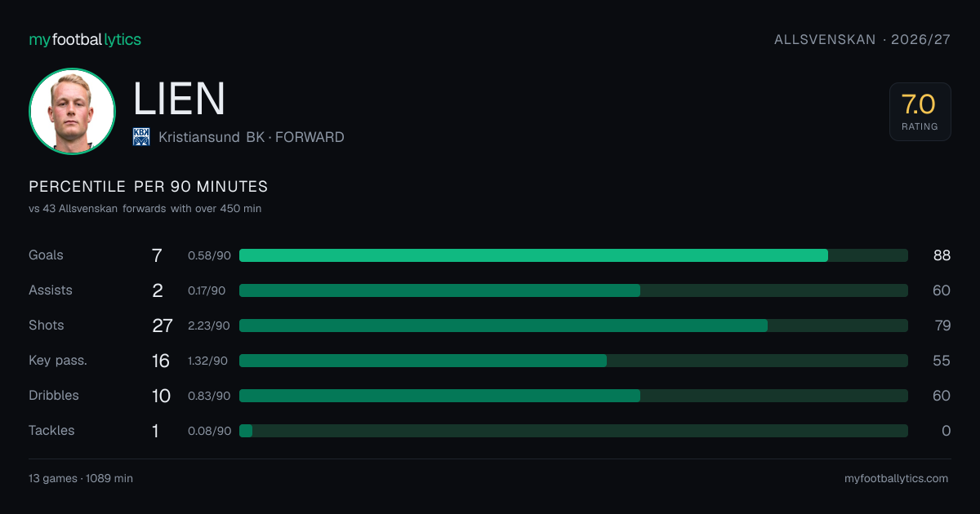This screenshot has width=980, height=514.
Task: Click the Key pass. percentile bar
Action: (573, 361)
